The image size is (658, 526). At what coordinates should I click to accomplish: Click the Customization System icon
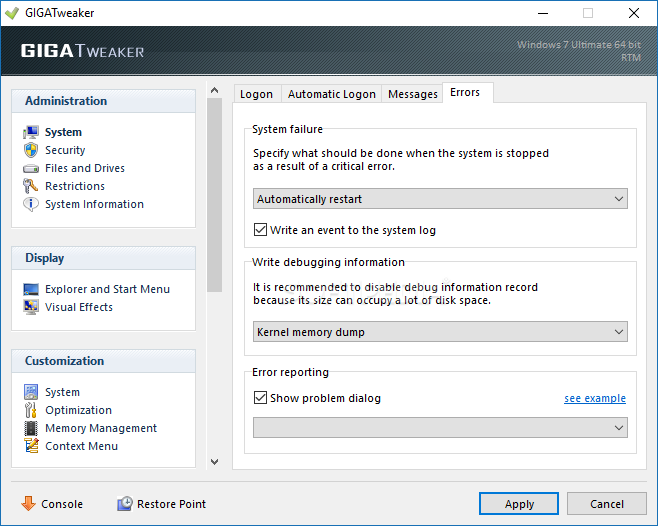point(31,392)
